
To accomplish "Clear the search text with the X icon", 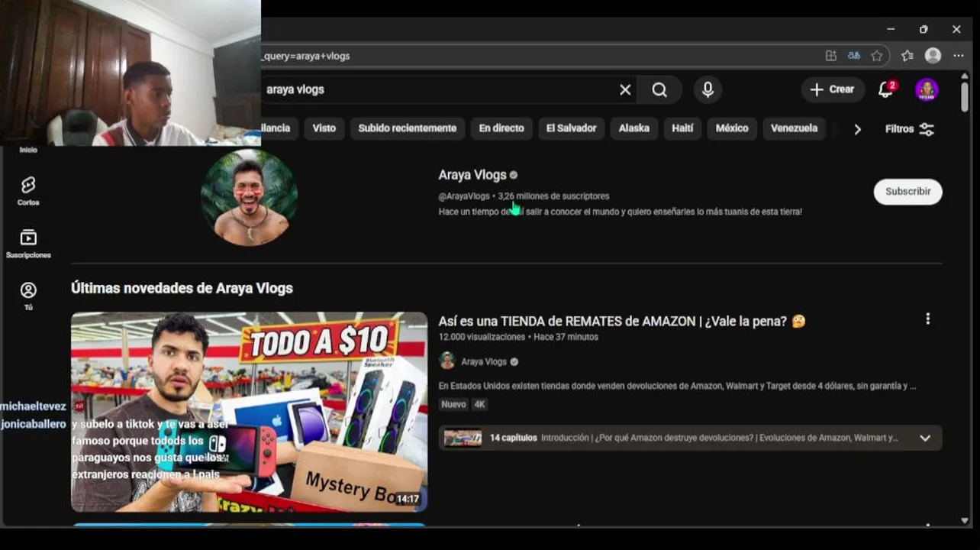I will coord(625,90).
